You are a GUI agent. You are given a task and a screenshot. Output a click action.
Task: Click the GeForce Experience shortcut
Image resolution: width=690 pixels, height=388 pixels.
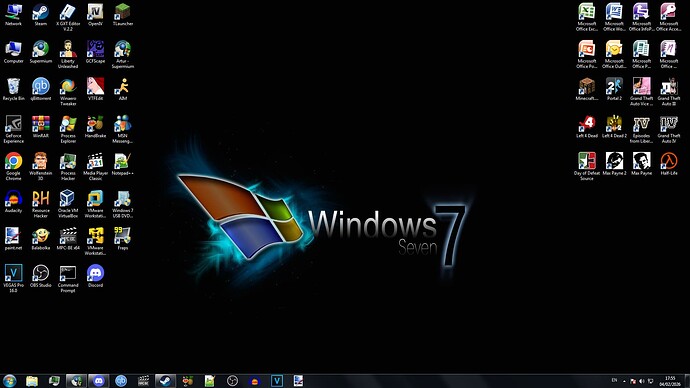pyautogui.click(x=13, y=129)
